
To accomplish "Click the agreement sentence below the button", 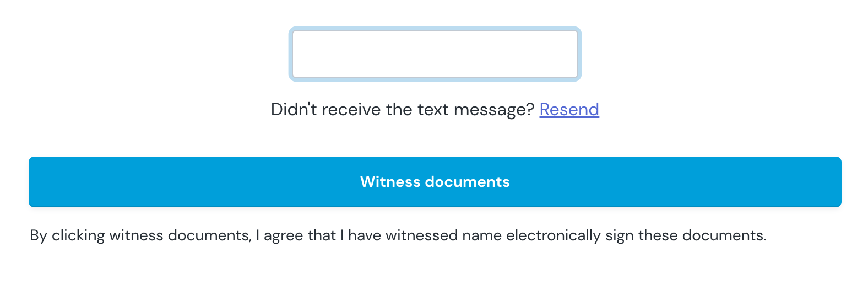I will (398, 235).
